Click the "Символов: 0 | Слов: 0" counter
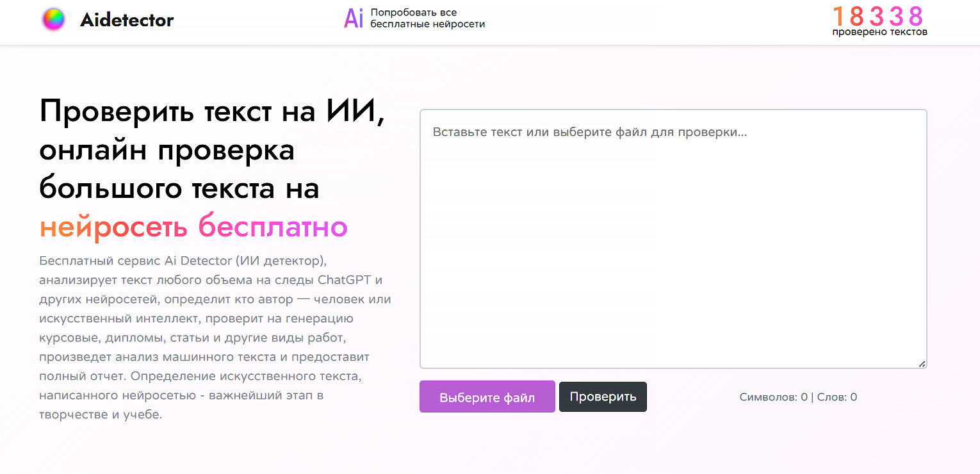980x474 pixels. [x=797, y=396]
